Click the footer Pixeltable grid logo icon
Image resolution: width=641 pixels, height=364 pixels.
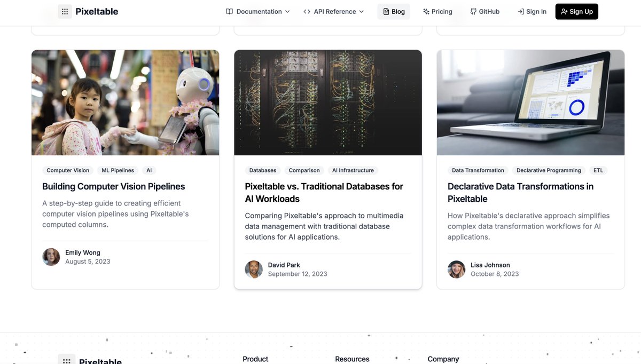click(66, 360)
